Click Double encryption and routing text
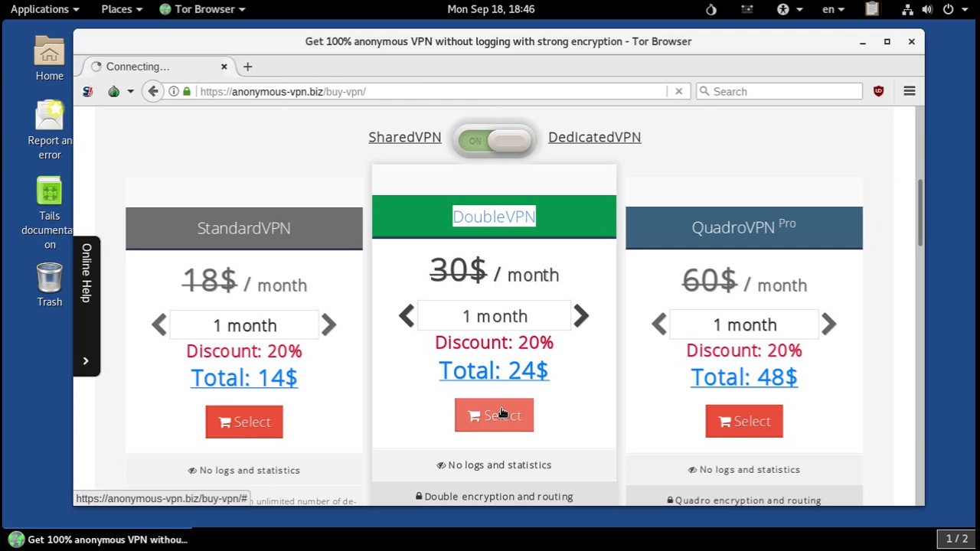 (494, 497)
